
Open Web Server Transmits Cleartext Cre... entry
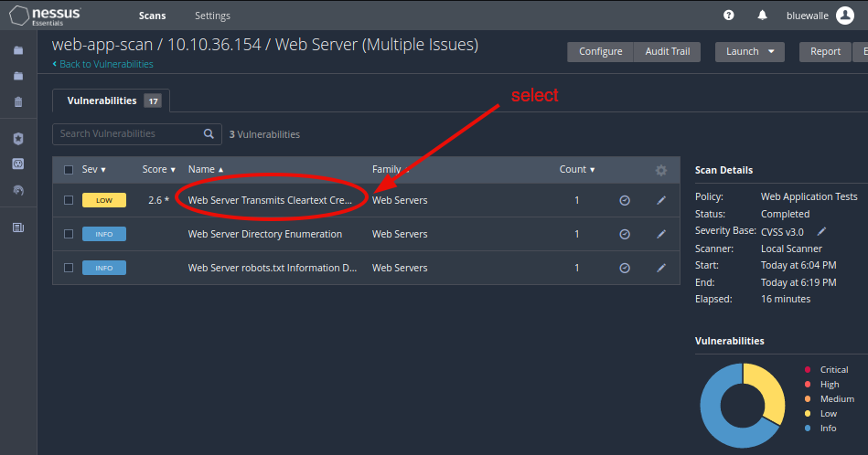(x=270, y=200)
